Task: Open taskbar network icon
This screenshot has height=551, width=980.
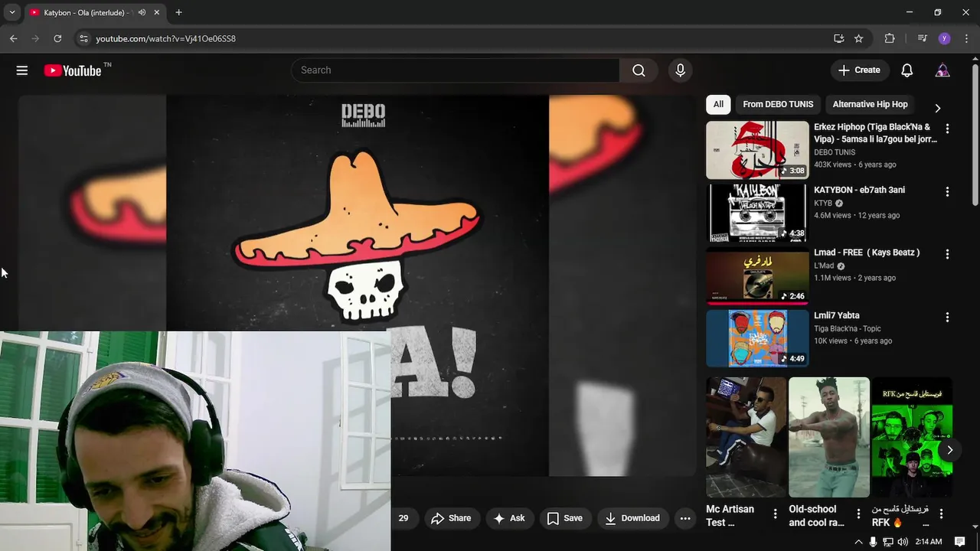Action: click(x=888, y=542)
